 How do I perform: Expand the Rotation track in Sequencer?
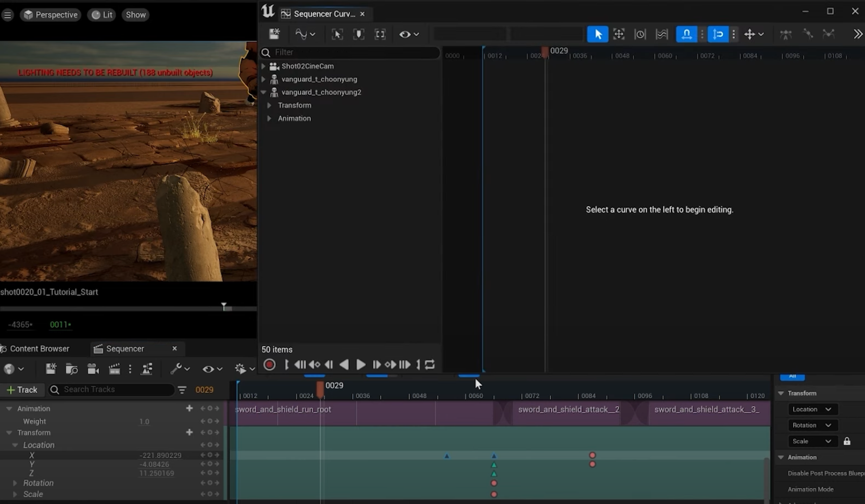pos(15,483)
